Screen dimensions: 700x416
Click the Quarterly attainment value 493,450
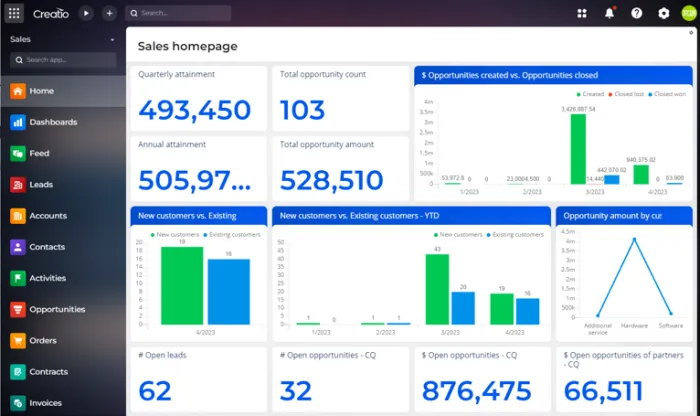pyautogui.click(x=194, y=110)
